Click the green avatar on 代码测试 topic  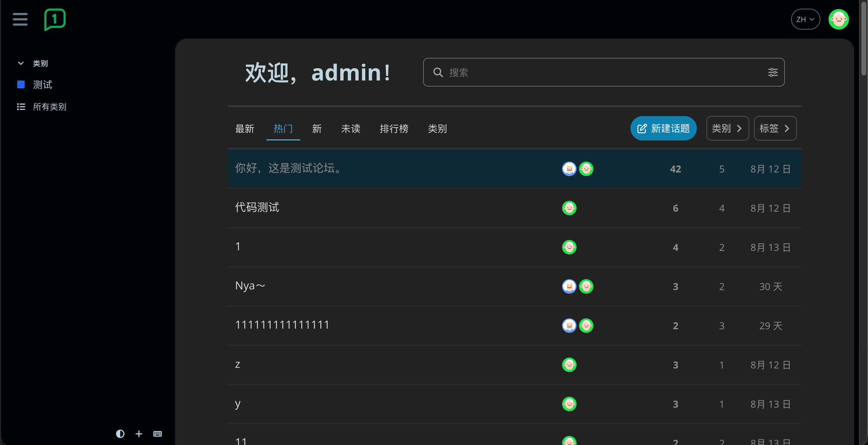point(569,208)
